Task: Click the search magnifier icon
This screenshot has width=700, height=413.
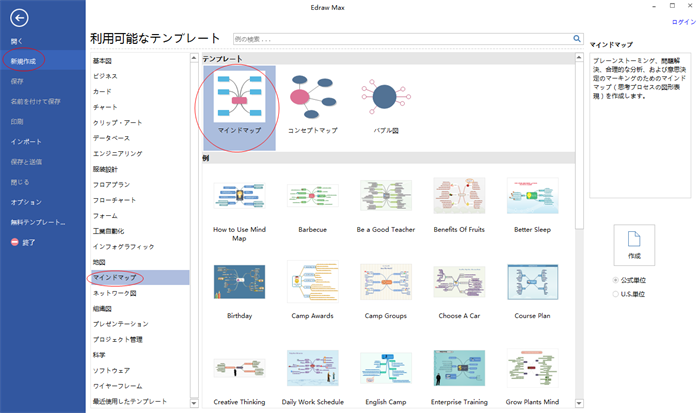Action: tap(577, 39)
